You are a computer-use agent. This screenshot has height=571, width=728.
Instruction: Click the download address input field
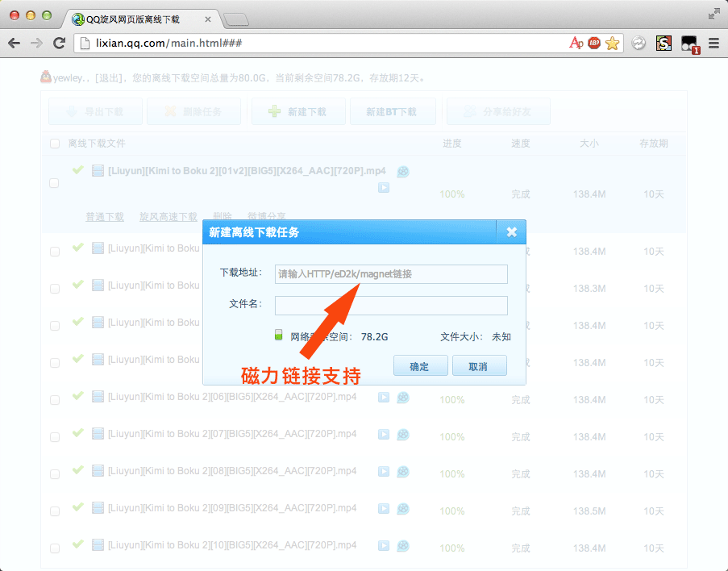tap(391, 274)
